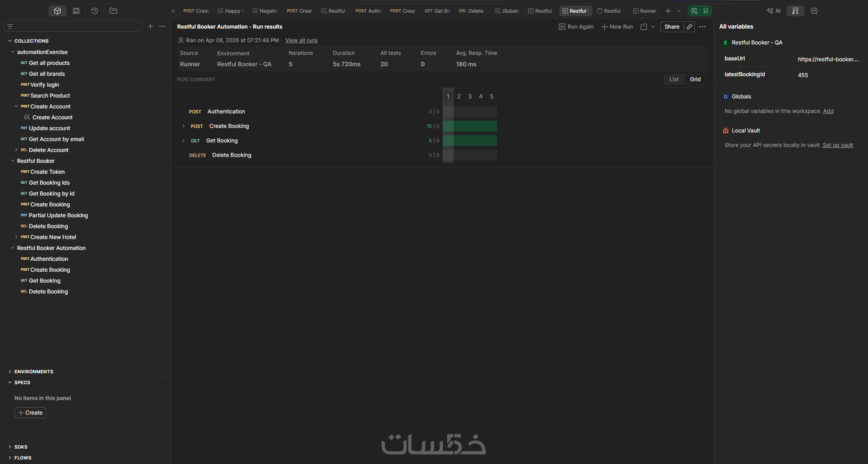Click the baseUrl variable value
The image size is (868, 464).
coord(828,59)
